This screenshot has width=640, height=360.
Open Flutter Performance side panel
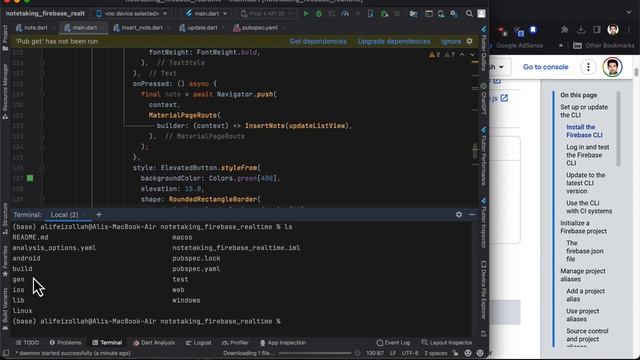click(x=484, y=156)
